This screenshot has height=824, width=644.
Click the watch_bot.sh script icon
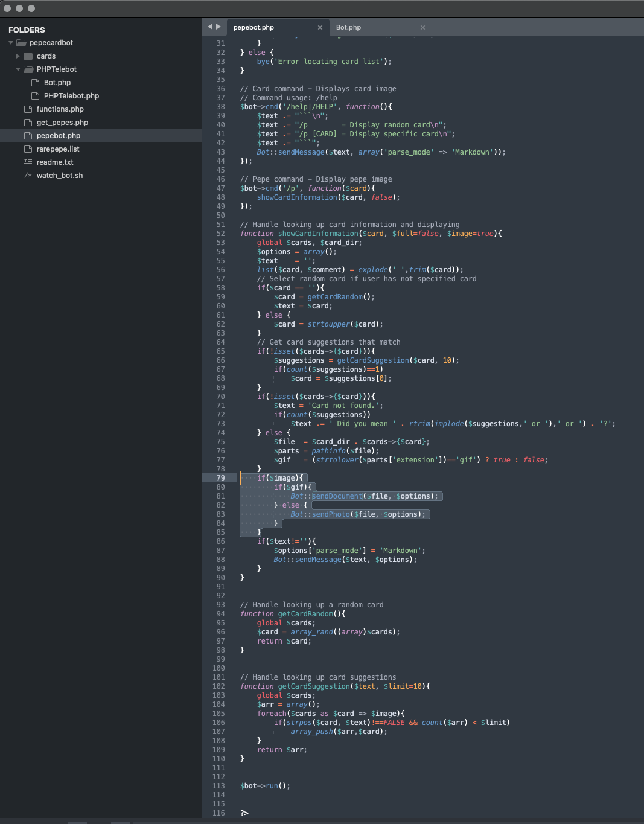tap(28, 176)
